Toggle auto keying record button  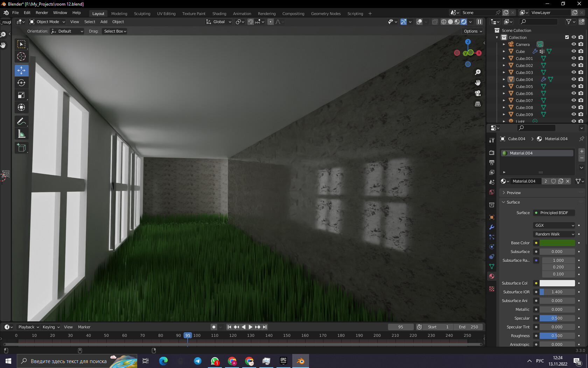(214, 327)
